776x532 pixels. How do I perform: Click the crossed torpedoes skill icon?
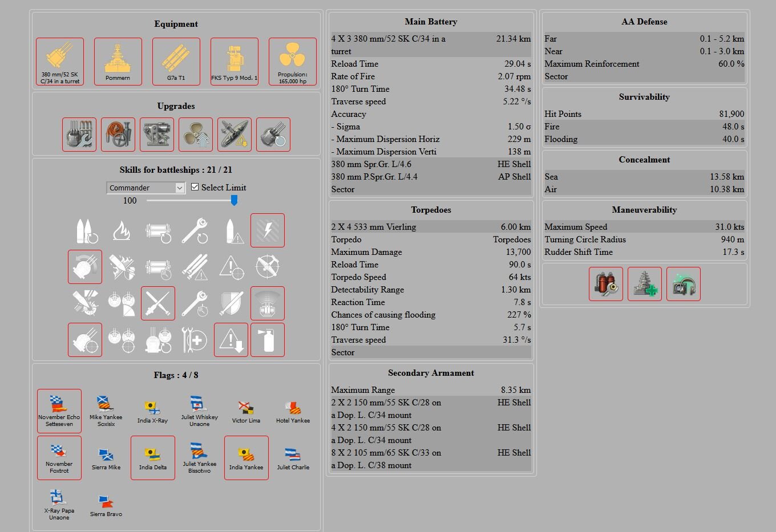(x=158, y=303)
